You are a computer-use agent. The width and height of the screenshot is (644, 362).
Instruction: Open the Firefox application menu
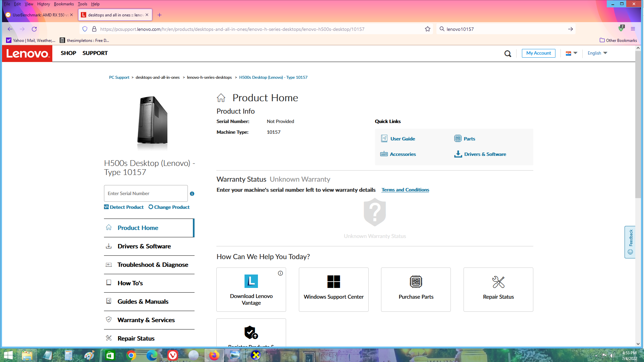coord(633,29)
